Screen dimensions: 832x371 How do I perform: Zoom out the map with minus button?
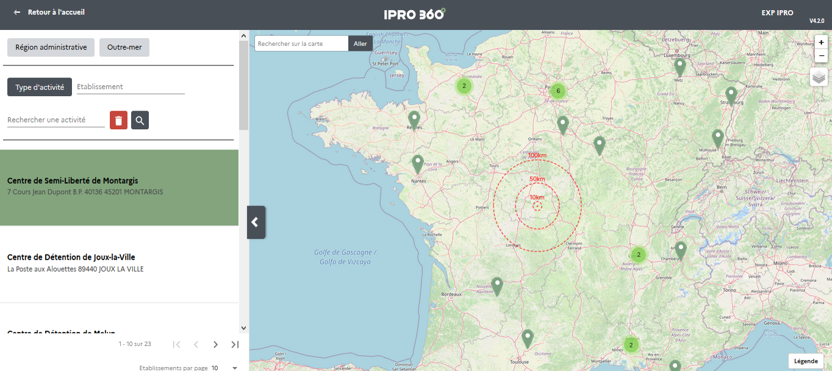tap(821, 55)
